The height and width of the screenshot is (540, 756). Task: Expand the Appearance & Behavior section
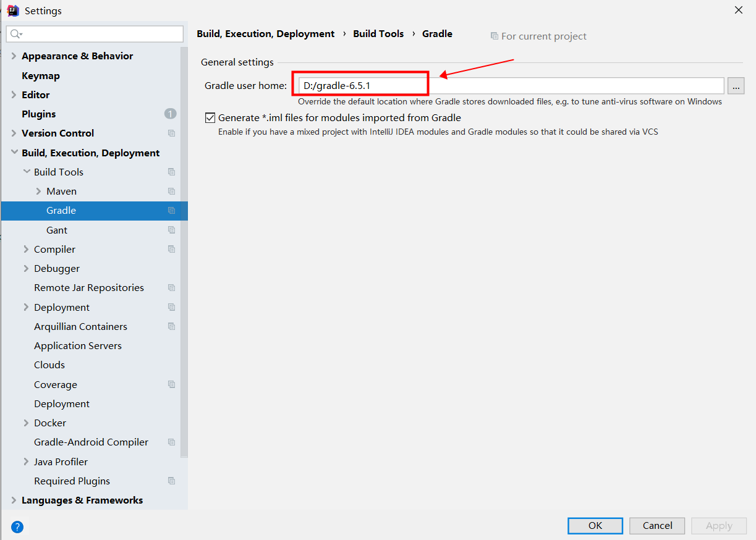click(x=14, y=56)
